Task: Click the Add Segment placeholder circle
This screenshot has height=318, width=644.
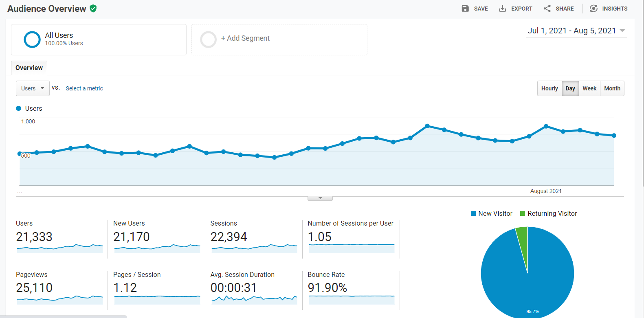Action: 208,39
